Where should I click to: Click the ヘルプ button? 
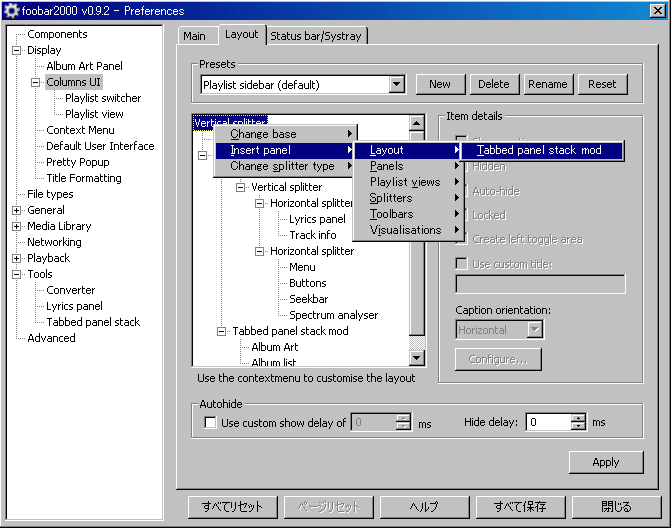pos(424,507)
